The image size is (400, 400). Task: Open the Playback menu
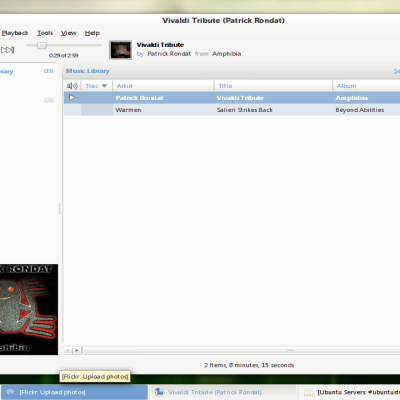pos(15,33)
